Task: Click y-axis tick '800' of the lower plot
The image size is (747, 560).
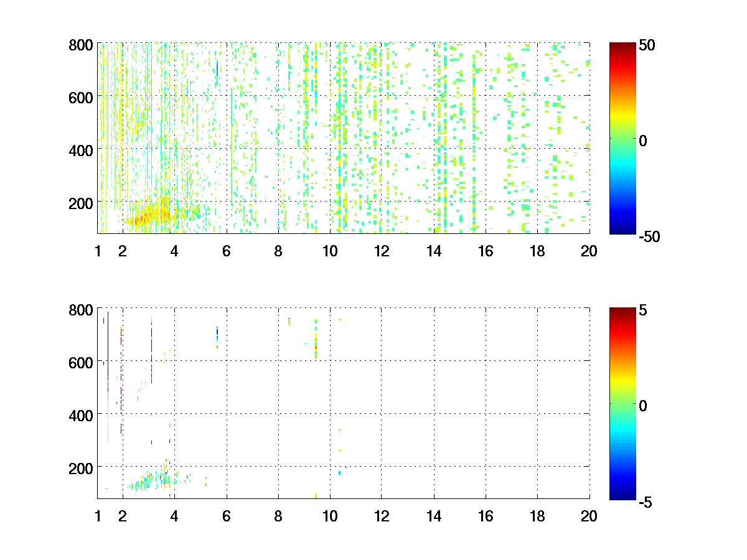Action: tap(81, 309)
